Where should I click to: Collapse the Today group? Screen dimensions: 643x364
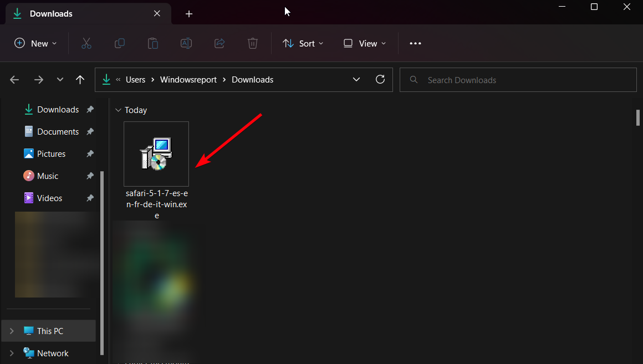point(118,110)
